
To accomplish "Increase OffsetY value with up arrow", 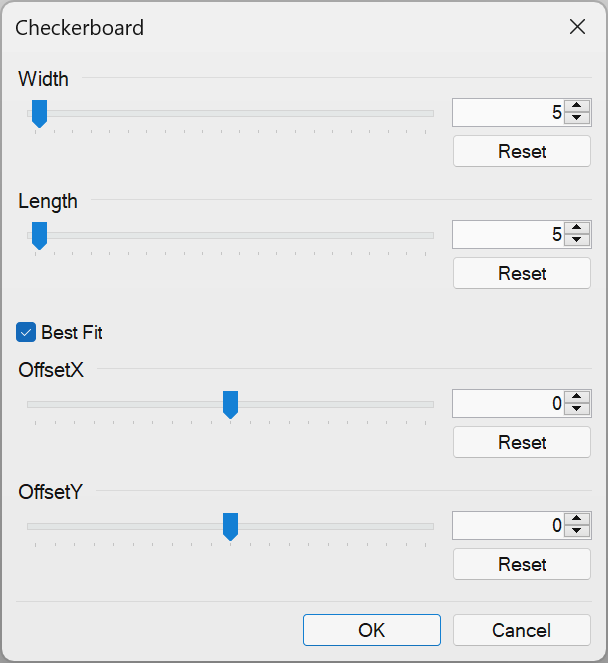I will pyautogui.click(x=576, y=519).
